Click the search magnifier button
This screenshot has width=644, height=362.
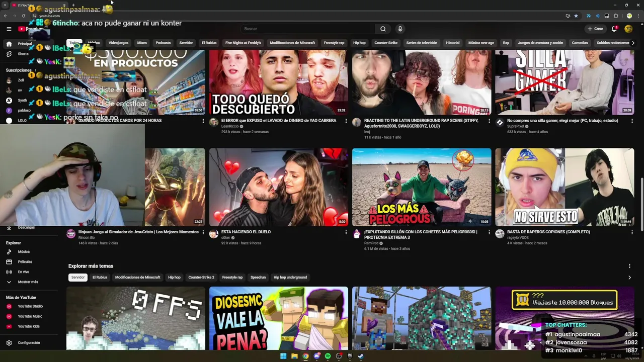383,29
